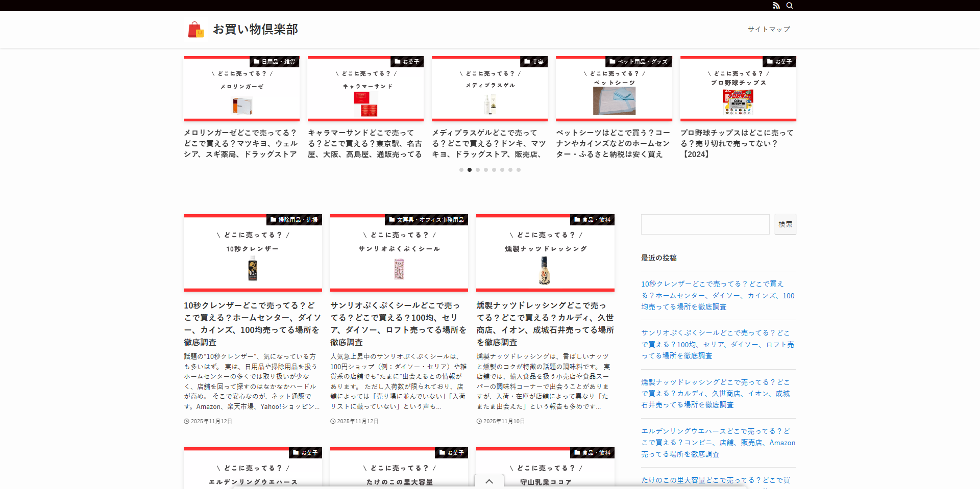Expand the bottom panel with up chevron
Screen dimensions: 980x489
[x=489, y=481]
